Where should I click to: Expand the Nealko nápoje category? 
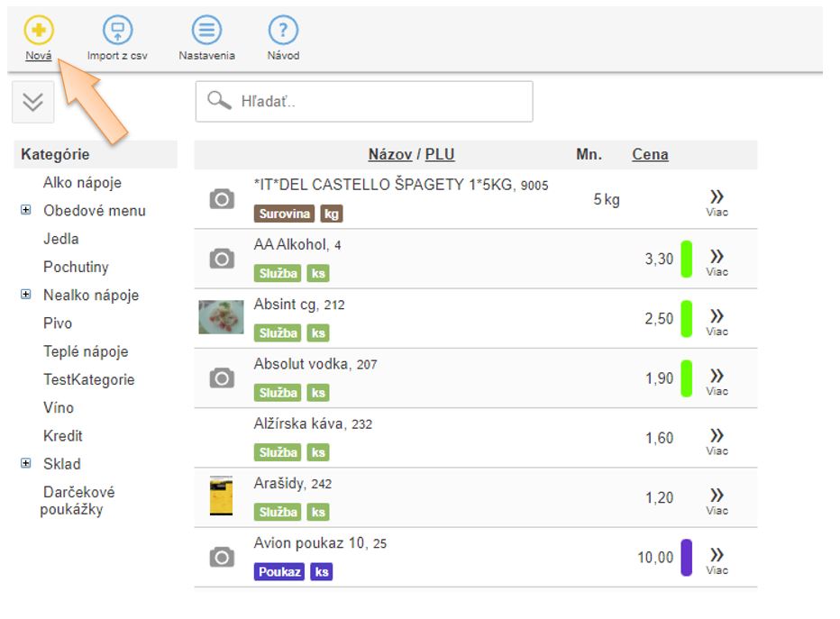pos(26,296)
